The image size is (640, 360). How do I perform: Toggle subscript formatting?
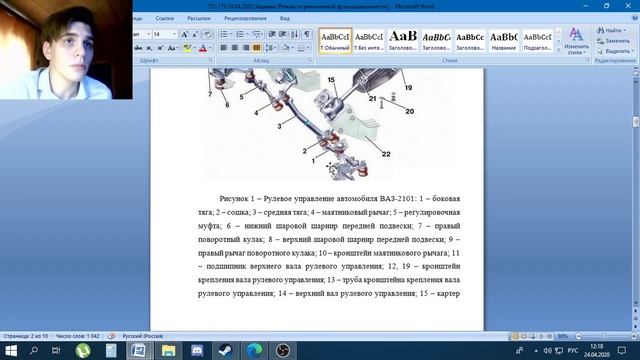pos(149,48)
